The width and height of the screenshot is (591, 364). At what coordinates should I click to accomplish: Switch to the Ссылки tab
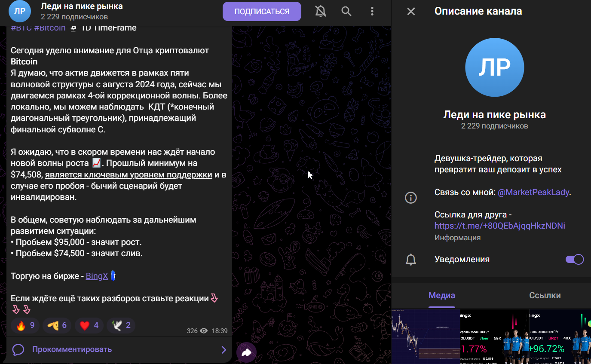[545, 295]
